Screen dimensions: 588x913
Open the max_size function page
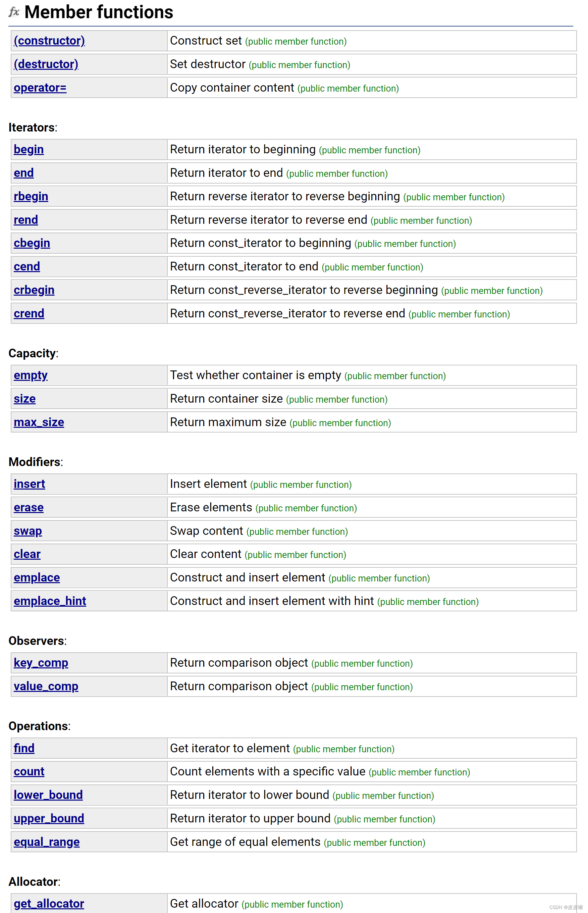(x=39, y=422)
